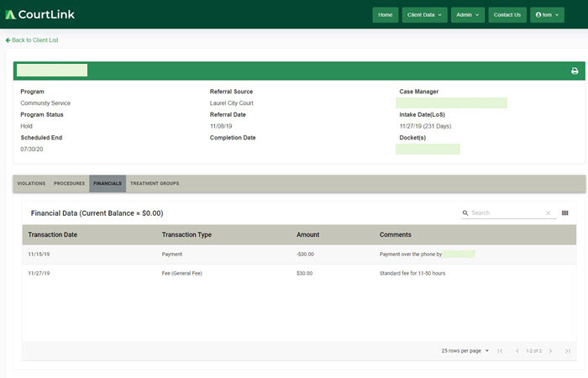This screenshot has width=588, height=378.
Task: Open the tom user account menu
Action: point(547,15)
